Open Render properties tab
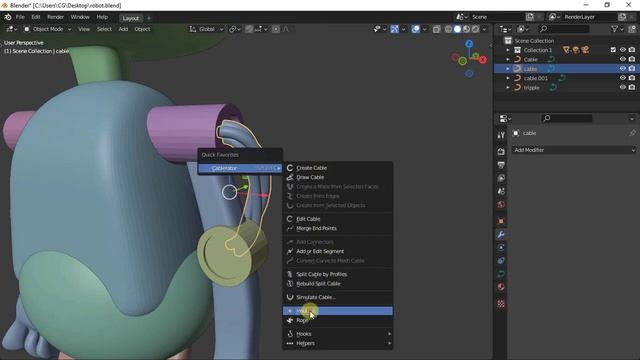This screenshot has width=640, height=360. [x=501, y=151]
